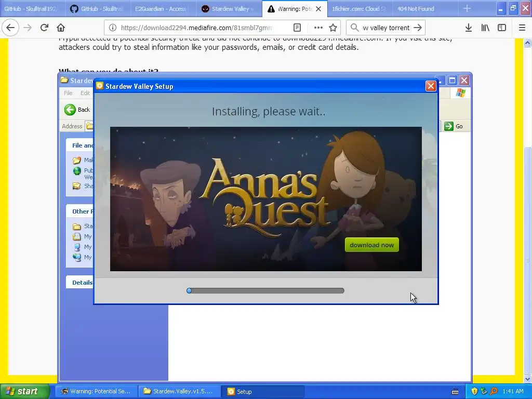The height and width of the screenshot is (399, 532).
Task: Open Edit menu in Explorer window
Action: (85, 93)
